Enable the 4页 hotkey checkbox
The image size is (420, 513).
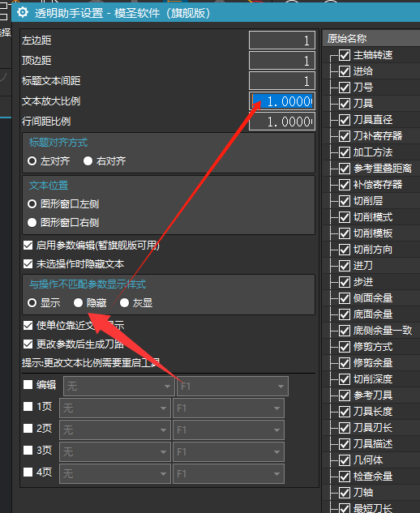(28, 472)
